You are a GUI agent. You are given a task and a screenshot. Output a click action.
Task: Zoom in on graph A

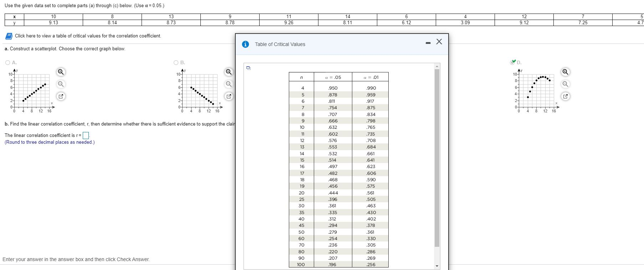click(61, 72)
